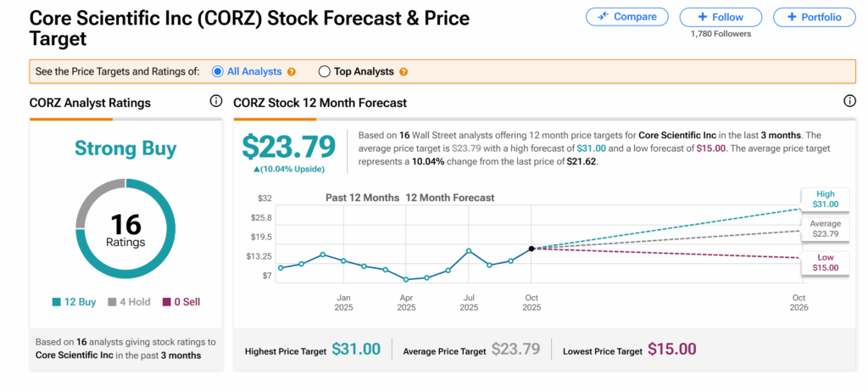This screenshot has height=392, width=868.
Task: Click the info icon for 12 Month Forecast
Action: click(x=849, y=102)
